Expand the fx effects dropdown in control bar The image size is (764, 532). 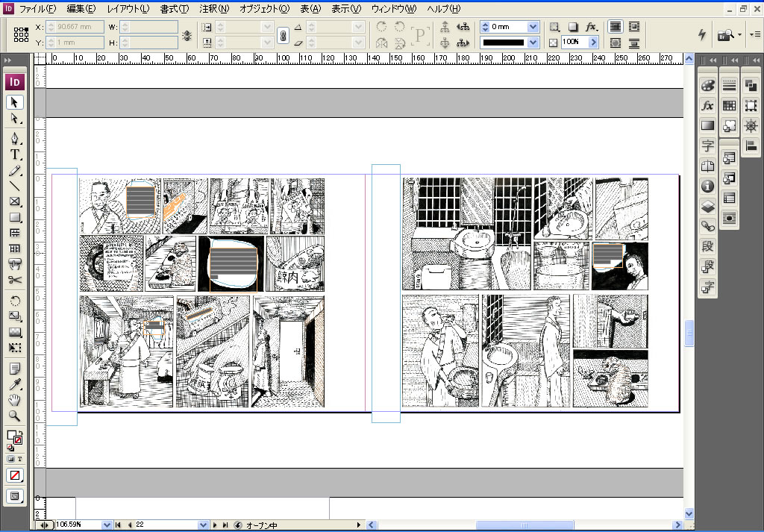click(592, 28)
